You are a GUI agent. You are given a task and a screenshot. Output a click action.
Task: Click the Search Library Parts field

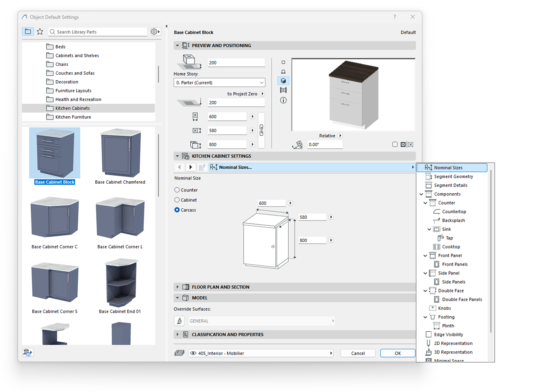(98, 32)
